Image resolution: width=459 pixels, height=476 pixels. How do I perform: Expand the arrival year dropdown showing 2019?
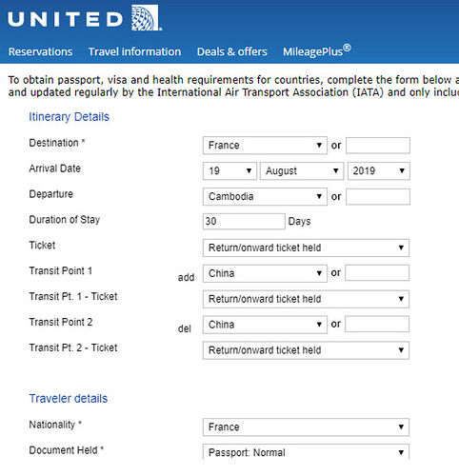(379, 171)
